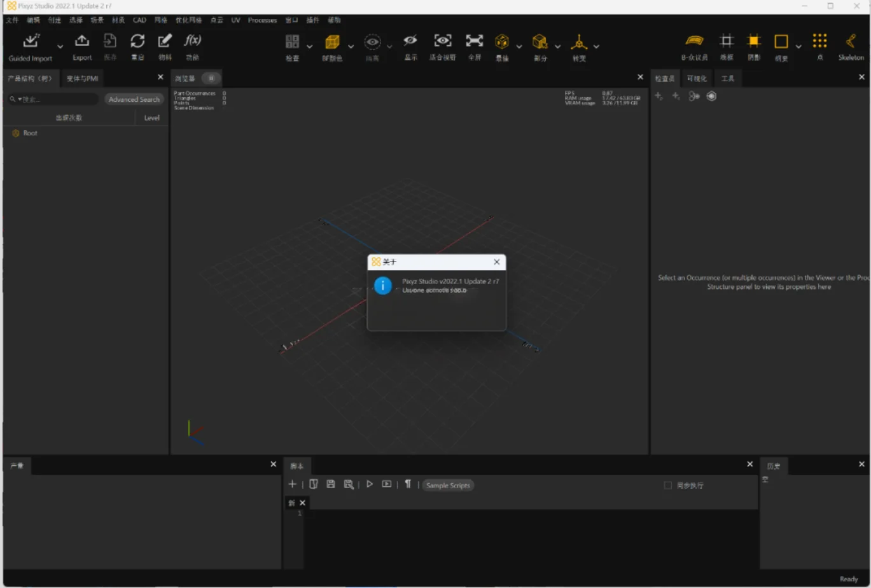Image resolution: width=871 pixels, height=588 pixels.
Task: Run script with the play triangle icon
Action: click(370, 484)
